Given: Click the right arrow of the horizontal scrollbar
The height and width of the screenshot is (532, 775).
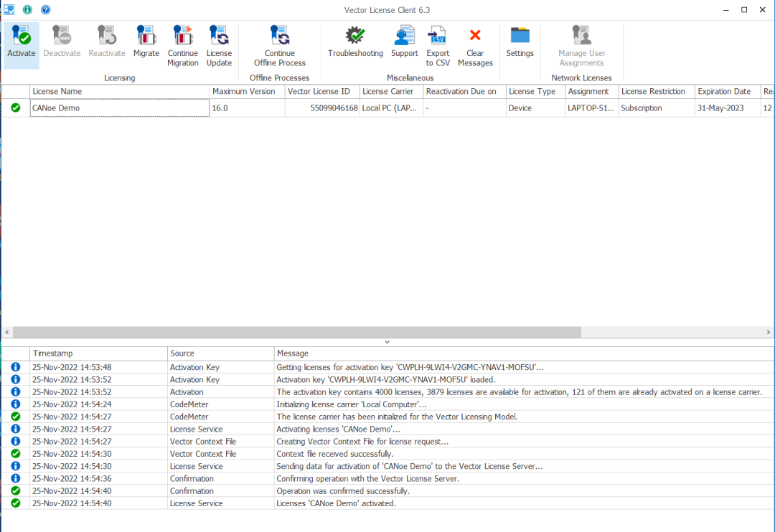Looking at the screenshot, I should pos(768,332).
